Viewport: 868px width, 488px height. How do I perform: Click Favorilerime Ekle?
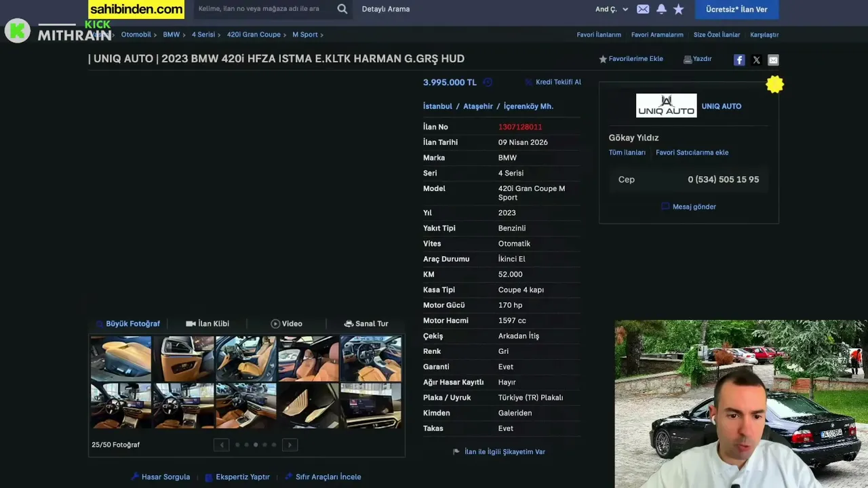click(631, 59)
